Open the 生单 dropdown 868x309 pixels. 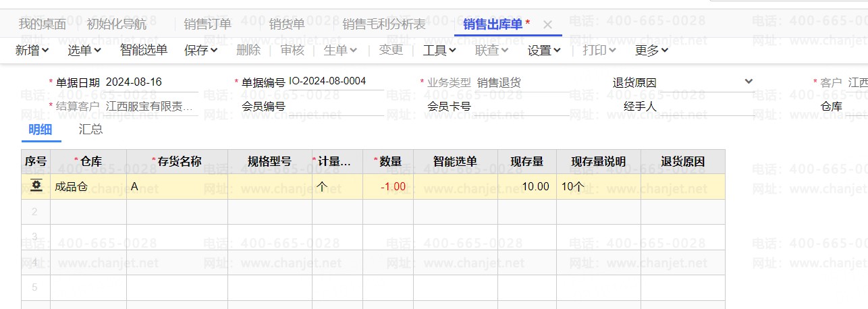[341, 50]
